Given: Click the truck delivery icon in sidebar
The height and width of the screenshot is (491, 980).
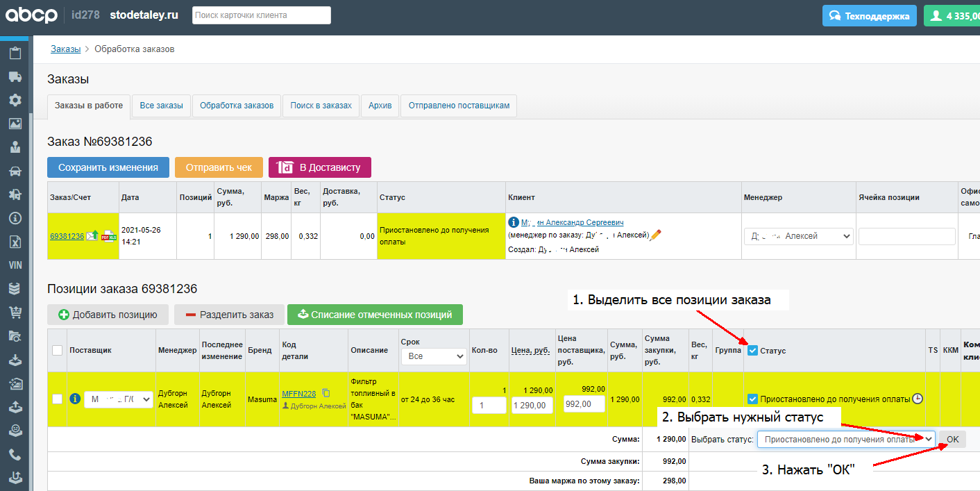Looking at the screenshot, I should click(x=15, y=76).
